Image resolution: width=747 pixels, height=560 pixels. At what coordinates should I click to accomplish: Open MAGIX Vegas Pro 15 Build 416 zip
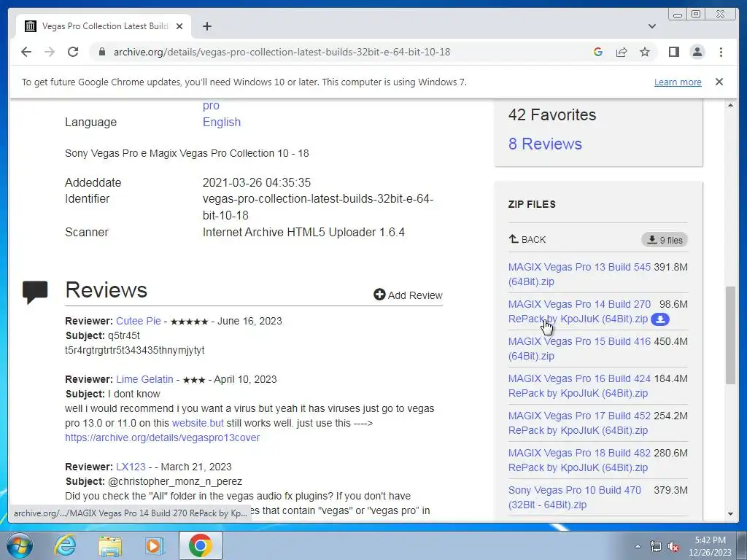coord(579,349)
